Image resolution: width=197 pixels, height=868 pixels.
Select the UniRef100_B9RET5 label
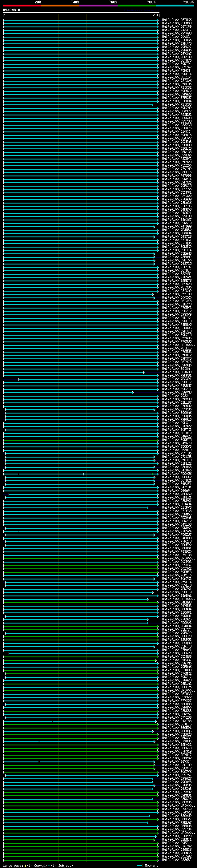pos(177,440)
